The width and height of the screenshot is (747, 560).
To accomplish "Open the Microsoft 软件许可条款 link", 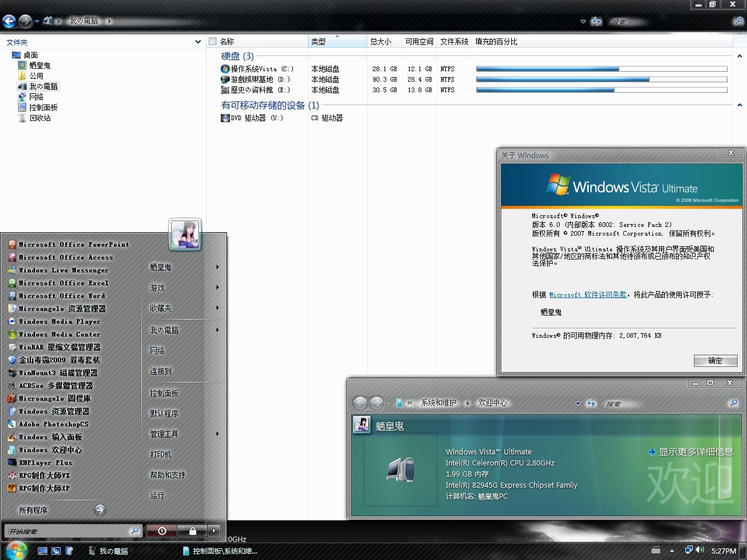I will 588,295.
